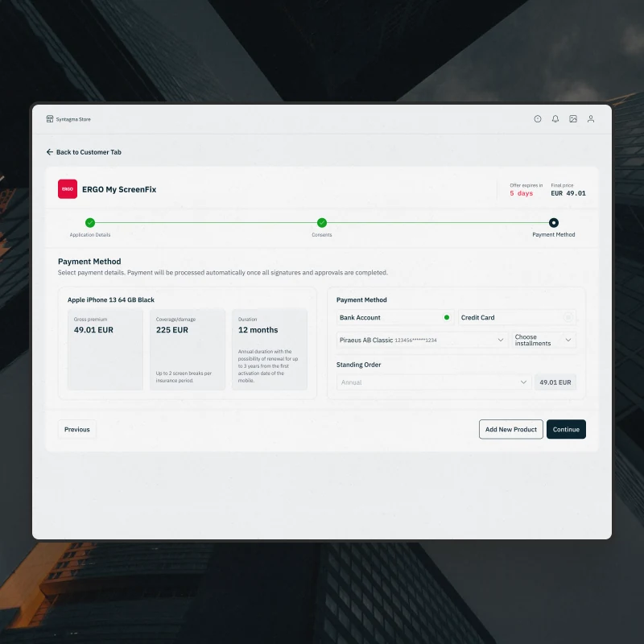
Task: Go to the Application Details step
Action: coord(90,223)
